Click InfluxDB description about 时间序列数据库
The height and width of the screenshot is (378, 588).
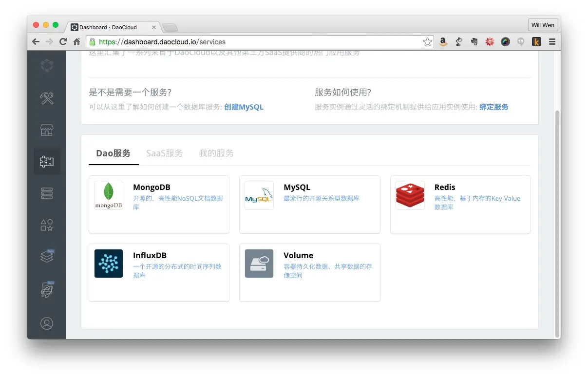coord(177,271)
